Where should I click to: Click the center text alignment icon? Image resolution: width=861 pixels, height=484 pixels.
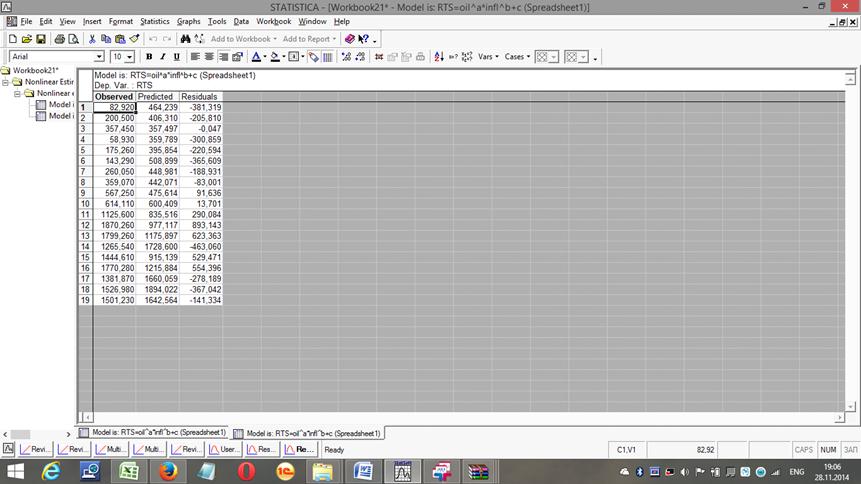[x=210, y=57]
